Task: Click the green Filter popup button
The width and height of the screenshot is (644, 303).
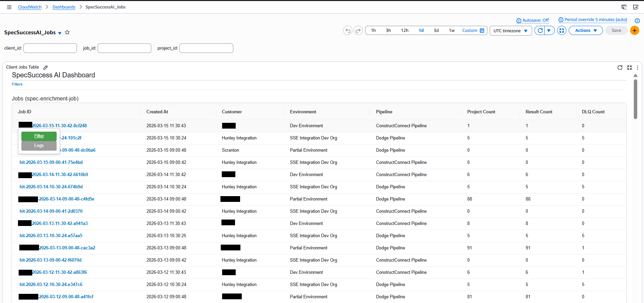Action: (x=39, y=136)
